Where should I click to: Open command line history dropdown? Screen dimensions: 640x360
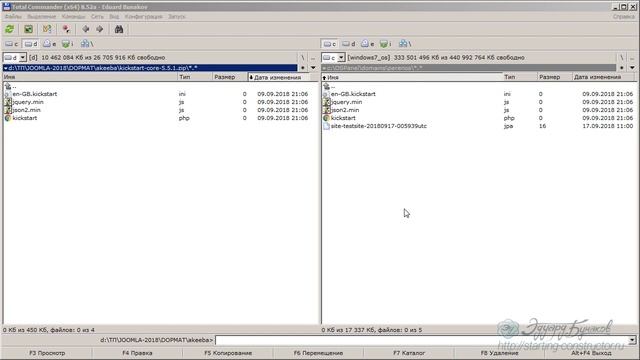point(632,340)
